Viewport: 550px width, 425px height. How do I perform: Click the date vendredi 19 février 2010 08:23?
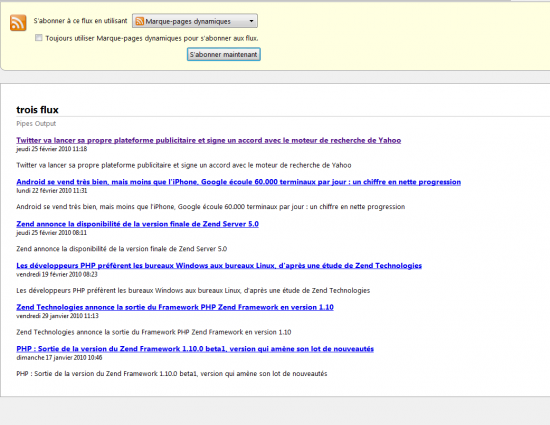click(x=57, y=274)
